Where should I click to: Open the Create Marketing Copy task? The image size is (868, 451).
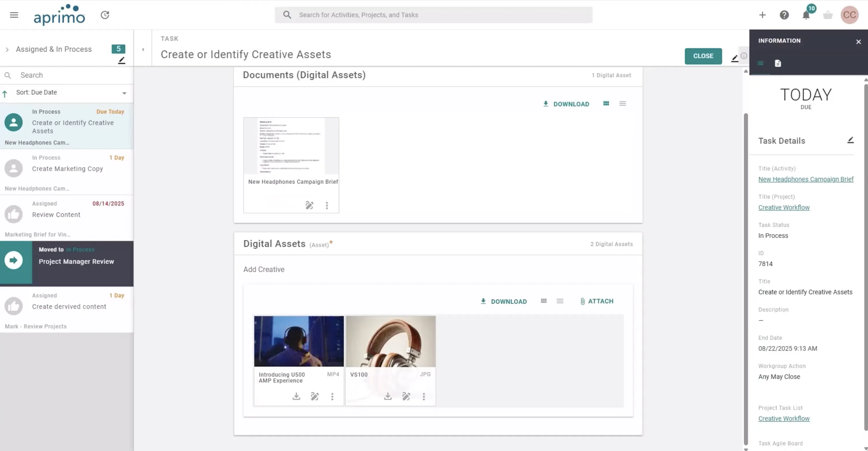67,172
